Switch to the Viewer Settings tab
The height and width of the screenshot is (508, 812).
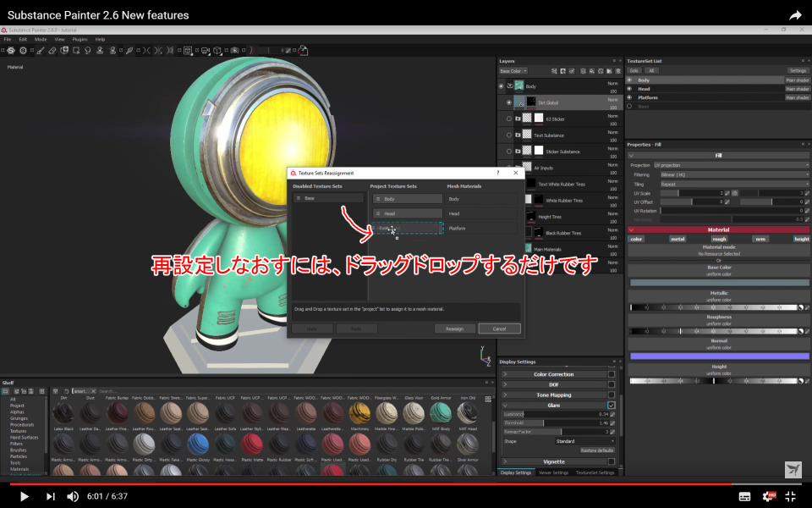[553, 472]
